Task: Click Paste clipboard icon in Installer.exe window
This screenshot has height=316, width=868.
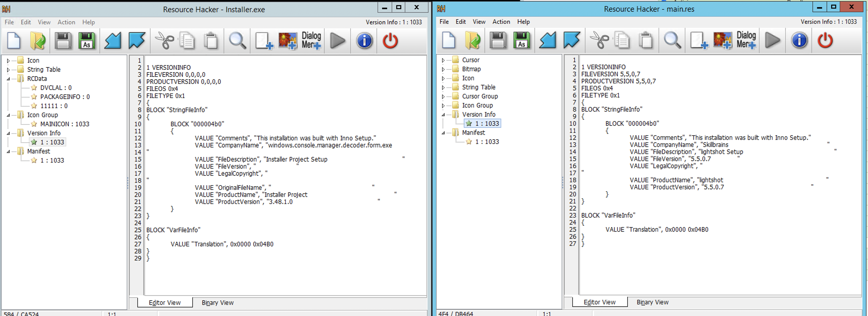Action: 211,41
